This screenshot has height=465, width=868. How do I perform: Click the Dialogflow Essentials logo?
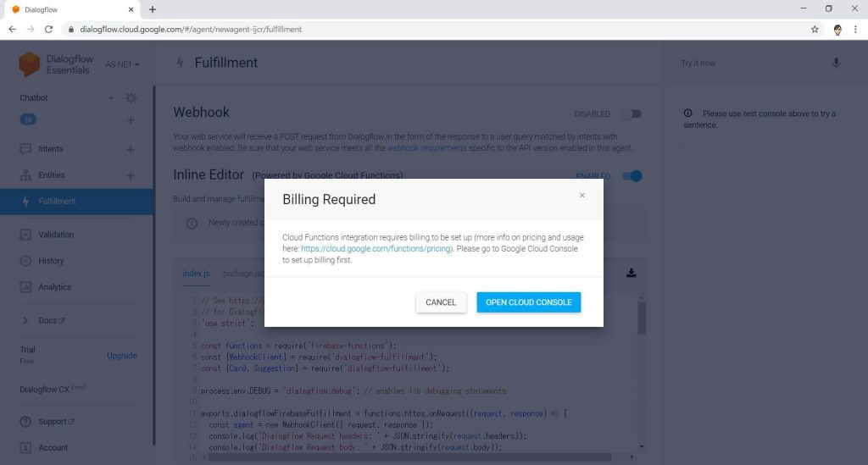click(x=55, y=64)
